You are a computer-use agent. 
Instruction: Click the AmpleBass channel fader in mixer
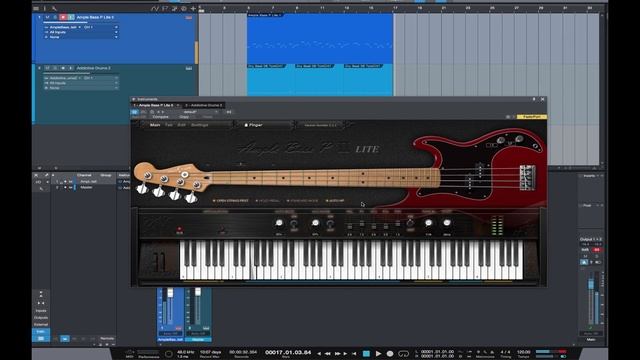(170, 293)
